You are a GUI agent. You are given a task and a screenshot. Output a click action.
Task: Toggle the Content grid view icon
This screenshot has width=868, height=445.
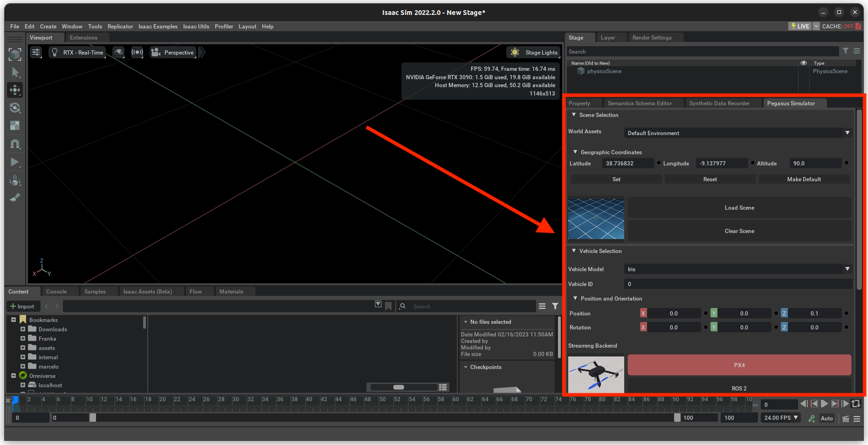coord(443,387)
